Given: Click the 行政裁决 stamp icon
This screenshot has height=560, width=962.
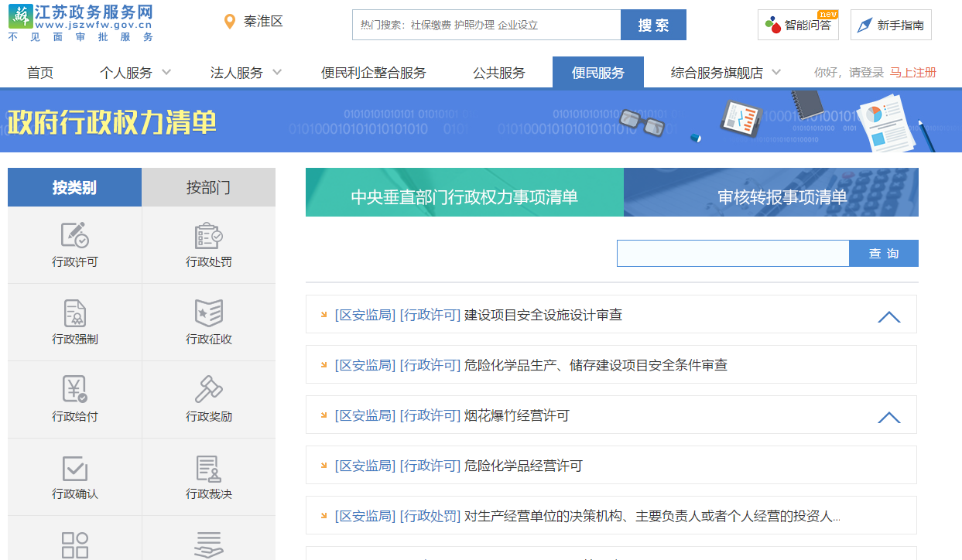Looking at the screenshot, I should [x=209, y=467].
